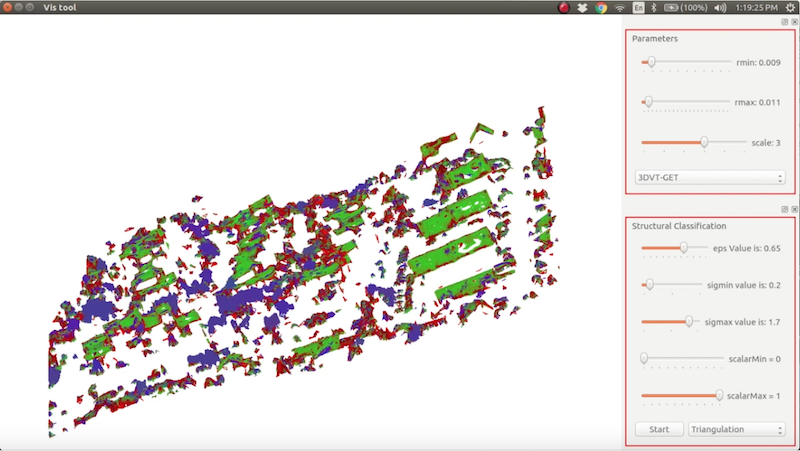
Task: Open the Dropbox tray icon
Action: [582, 8]
